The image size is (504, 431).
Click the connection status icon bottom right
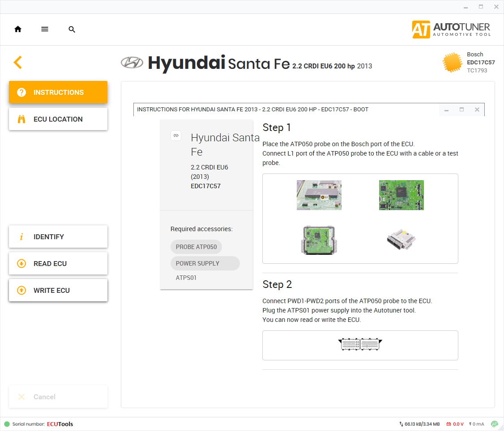(x=494, y=424)
